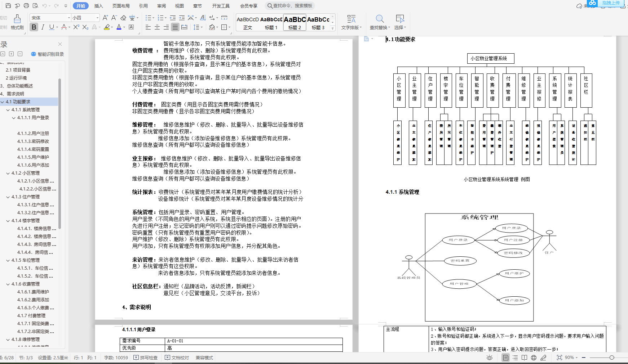
Task: Increase font size with A+ icon
Action: tap(105, 18)
